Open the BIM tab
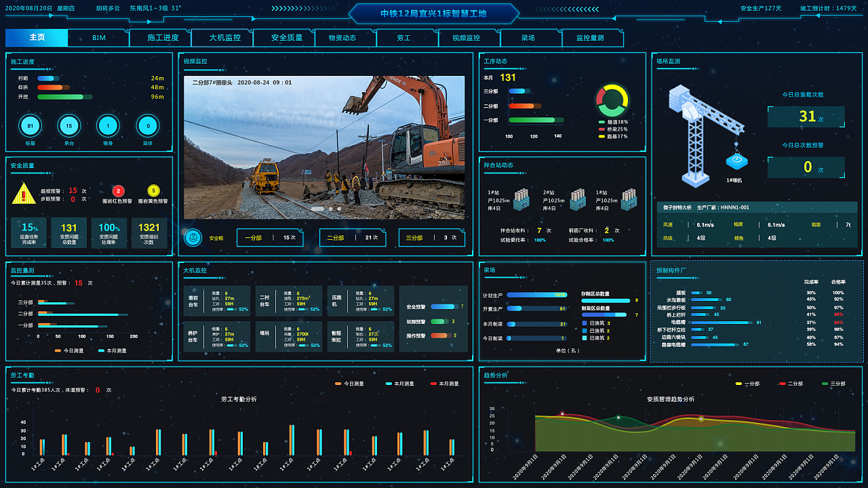The image size is (868, 488). click(99, 38)
